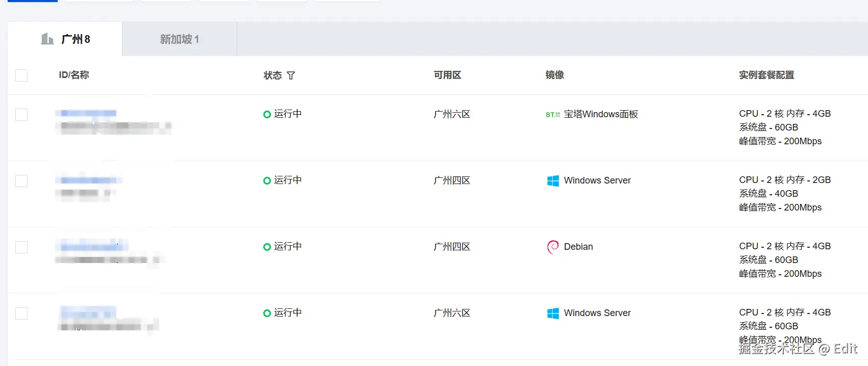Tick the select-all checkbox in table header
The image size is (868, 366).
(21, 75)
